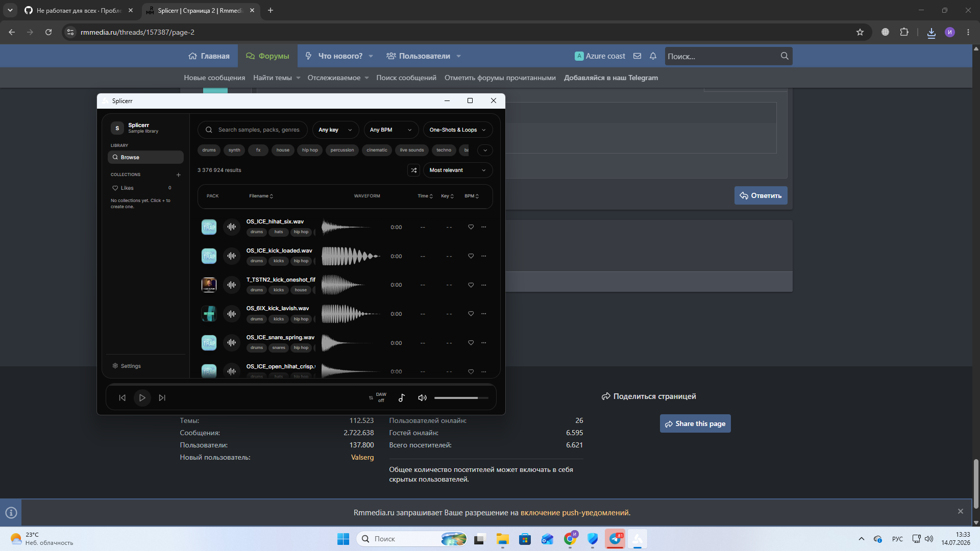
Task: Open more options for T_TSTN2_kick_oneshot
Action: pyautogui.click(x=484, y=285)
